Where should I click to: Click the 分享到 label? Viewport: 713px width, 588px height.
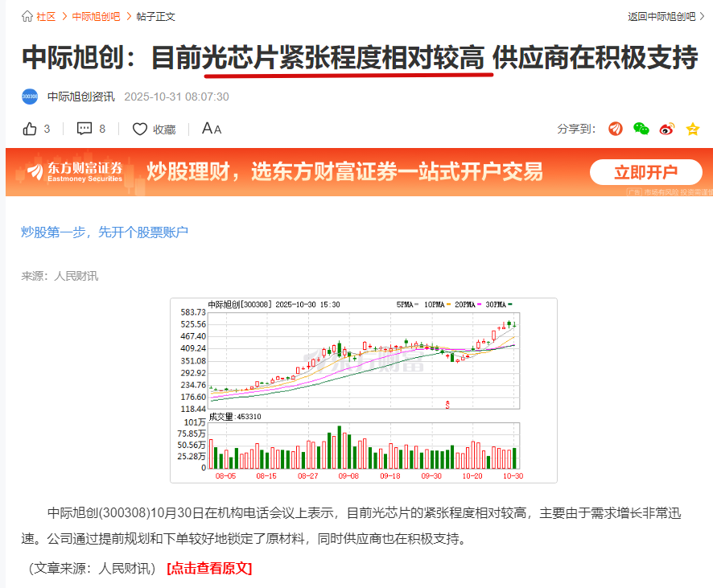(576, 129)
